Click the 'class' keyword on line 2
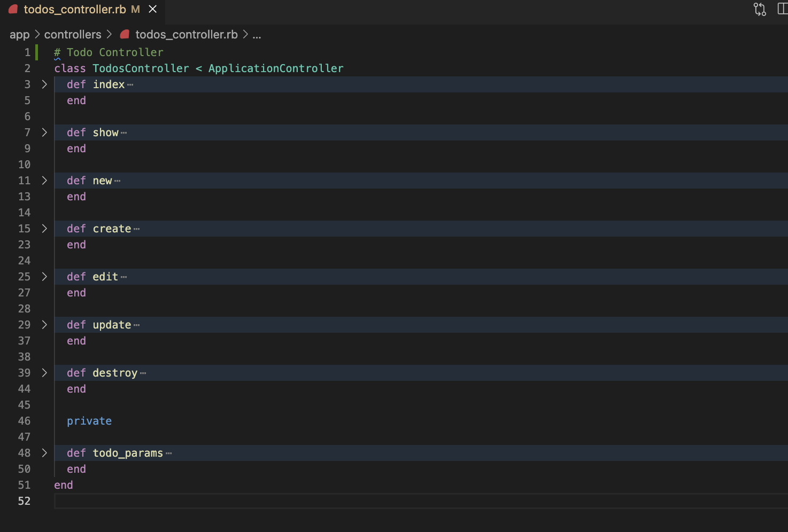The image size is (788, 532). coord(70,68)
